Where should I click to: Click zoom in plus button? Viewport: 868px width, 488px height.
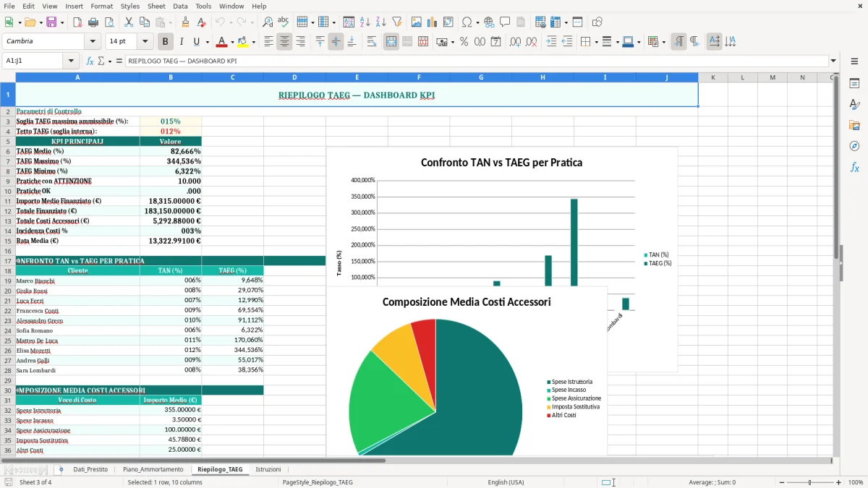(839, 482)
